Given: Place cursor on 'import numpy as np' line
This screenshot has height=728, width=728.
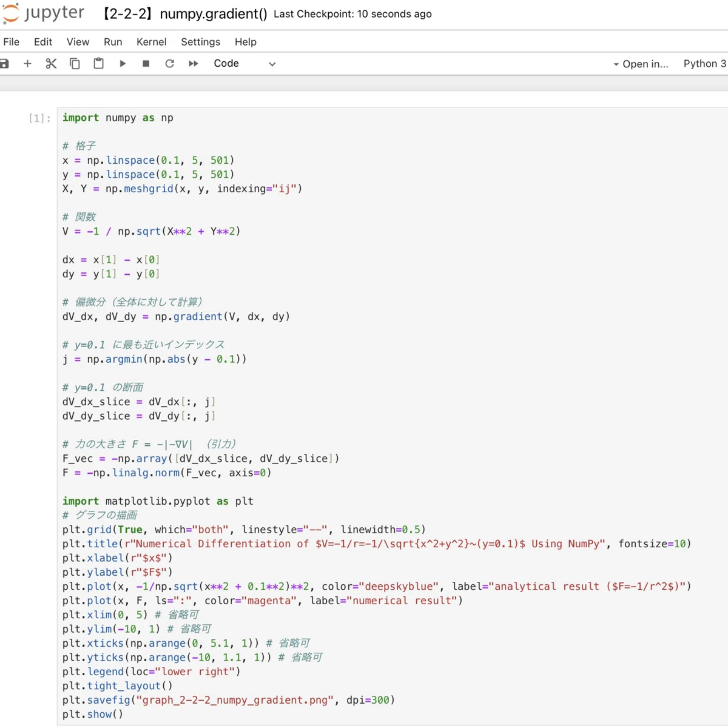Looking at the screenshot, I should point(118,118).
